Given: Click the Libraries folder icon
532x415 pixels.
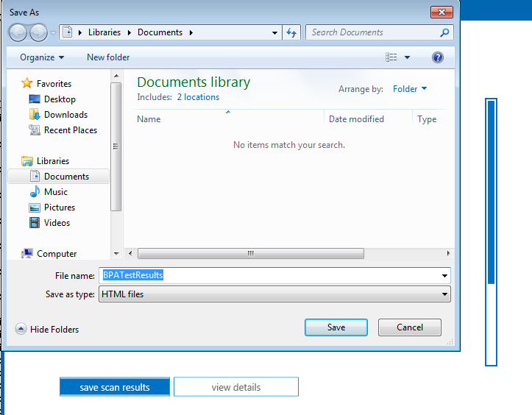Looking at the screenshot, I should pos(26,161).
